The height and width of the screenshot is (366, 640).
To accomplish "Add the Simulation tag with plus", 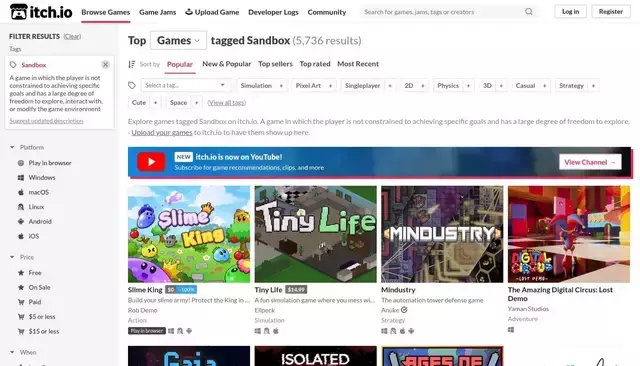I will pyautogui.click(x=281, y=86).
